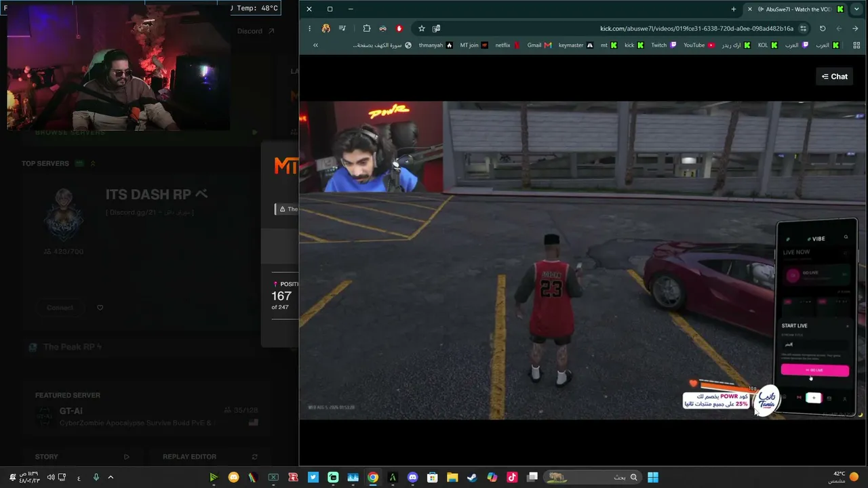This screenshot has width=868, height=488.
Task: Open the اراك ريدر bookmark
Action: 736,45
